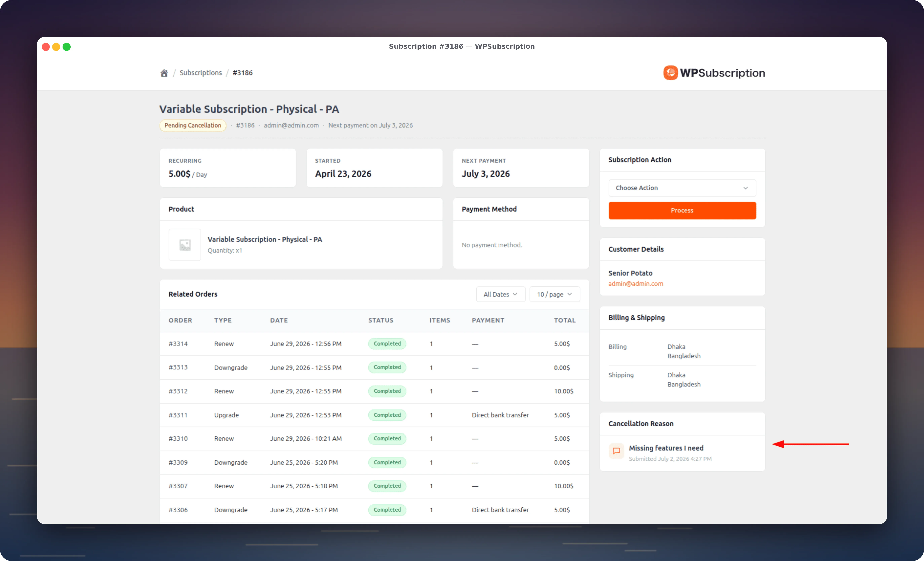Click the #3186 breadcrumb item
The image size is (924, 561).
[243, 73]
